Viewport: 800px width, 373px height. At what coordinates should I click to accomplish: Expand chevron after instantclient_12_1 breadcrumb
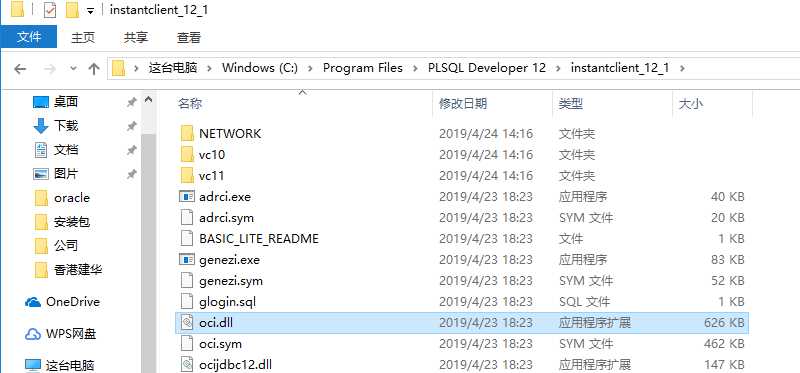click(682, 68)
